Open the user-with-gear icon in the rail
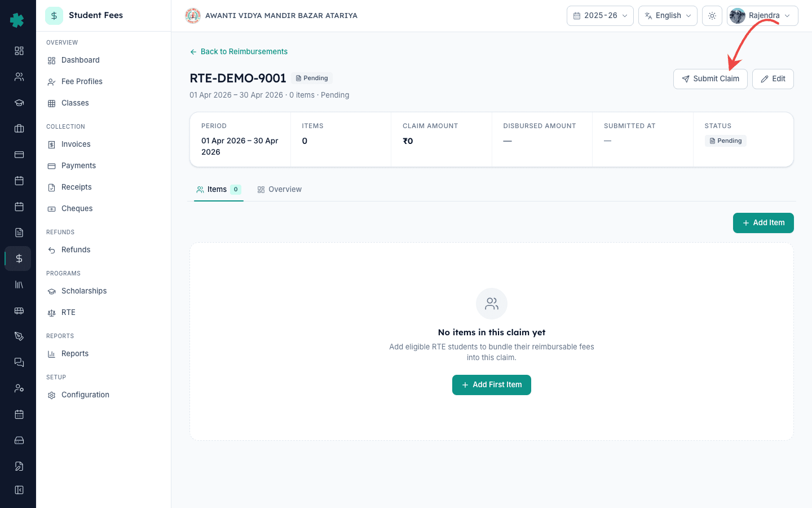 coord(19,388)
